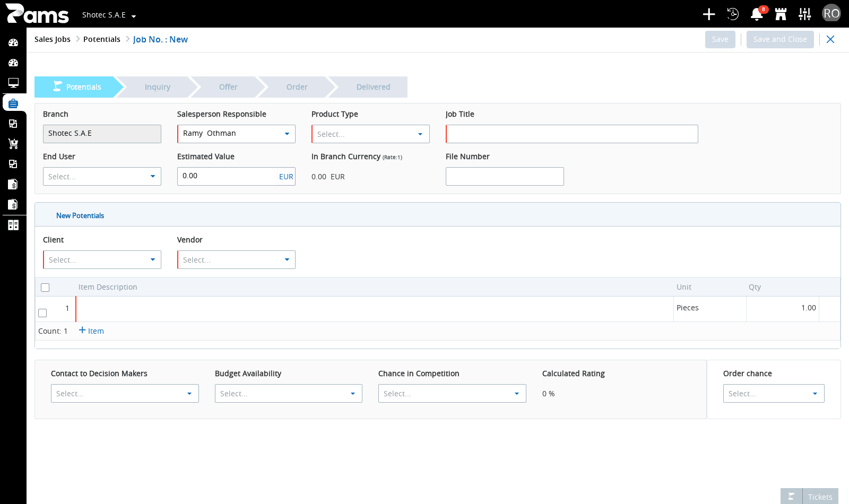Select the Order stage tab
This screenshot has height=504, width=849.
pos(297,87)
